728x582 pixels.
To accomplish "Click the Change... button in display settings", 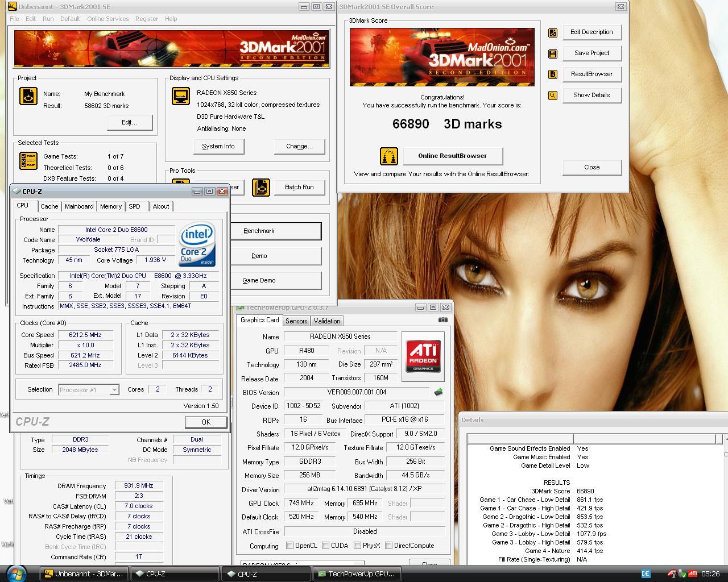I will pos(300,146).
